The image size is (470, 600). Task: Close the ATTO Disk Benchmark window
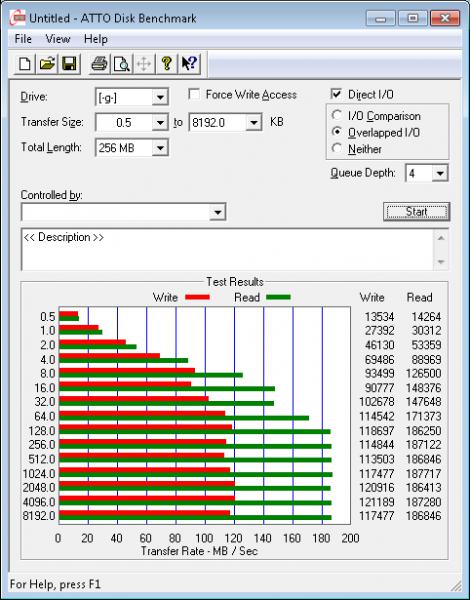tap(445, 18)
